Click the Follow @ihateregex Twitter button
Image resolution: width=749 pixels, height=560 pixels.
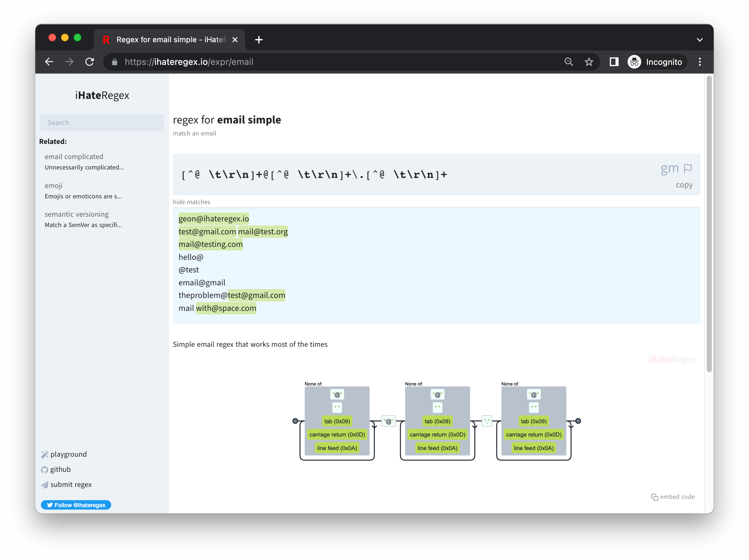(76, 505)
